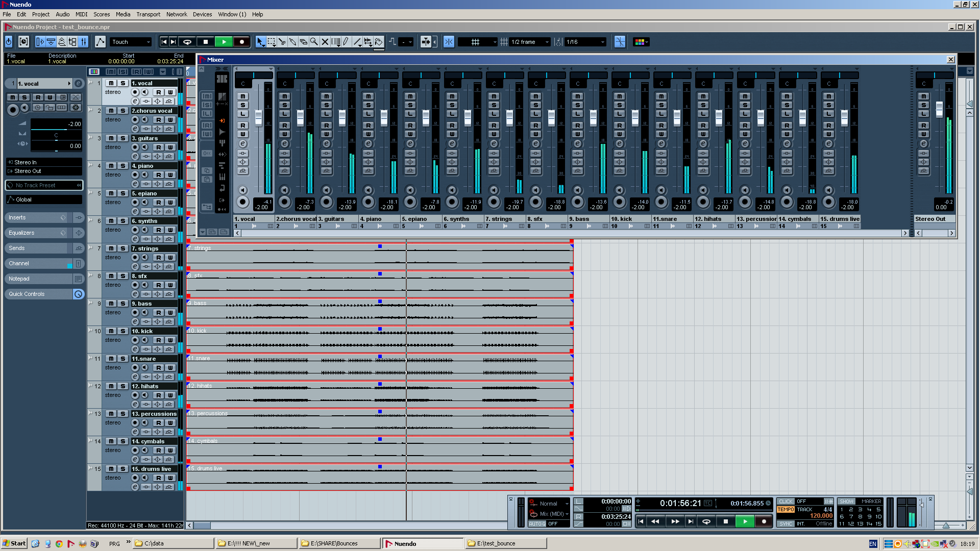Image resolution: width=980 pixels, height=551 pixels.
Task: Click the 1. vocal mixer volume fader
Action: point(258,117)
